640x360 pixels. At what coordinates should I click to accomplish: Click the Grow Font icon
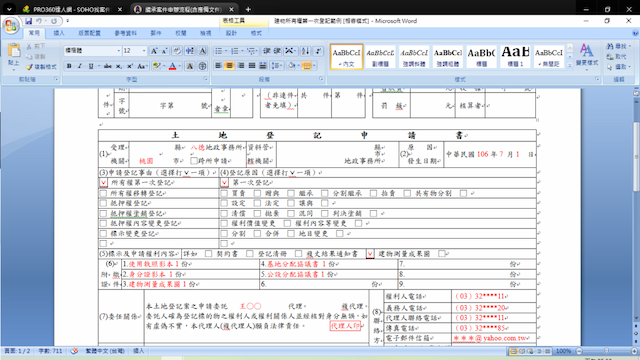(154, 51)
